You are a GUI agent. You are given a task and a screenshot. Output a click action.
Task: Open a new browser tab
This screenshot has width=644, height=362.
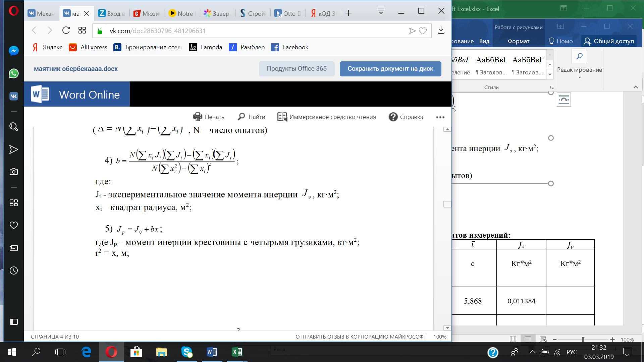[348, 13]
